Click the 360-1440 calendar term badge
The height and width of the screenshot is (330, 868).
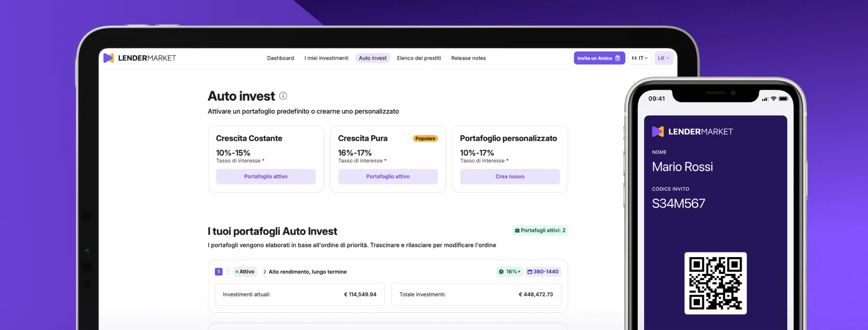[543, 272]
